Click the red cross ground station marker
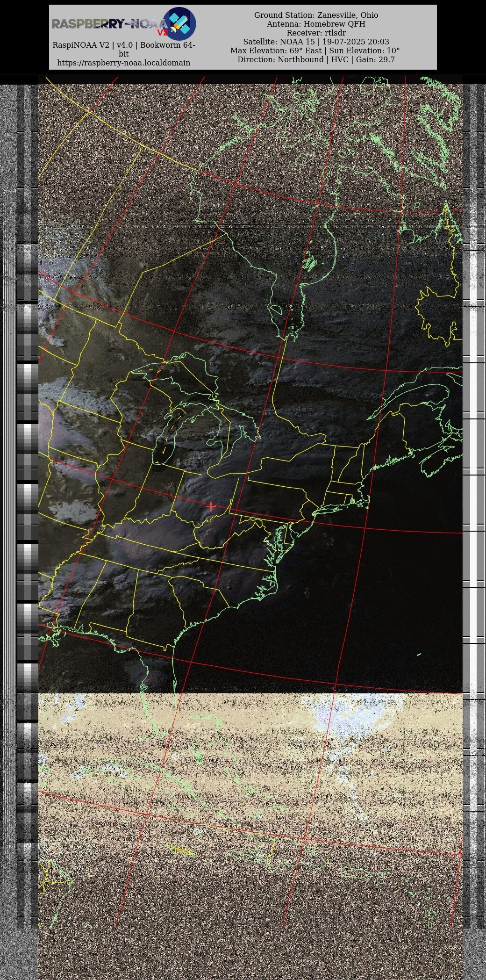 211,506
